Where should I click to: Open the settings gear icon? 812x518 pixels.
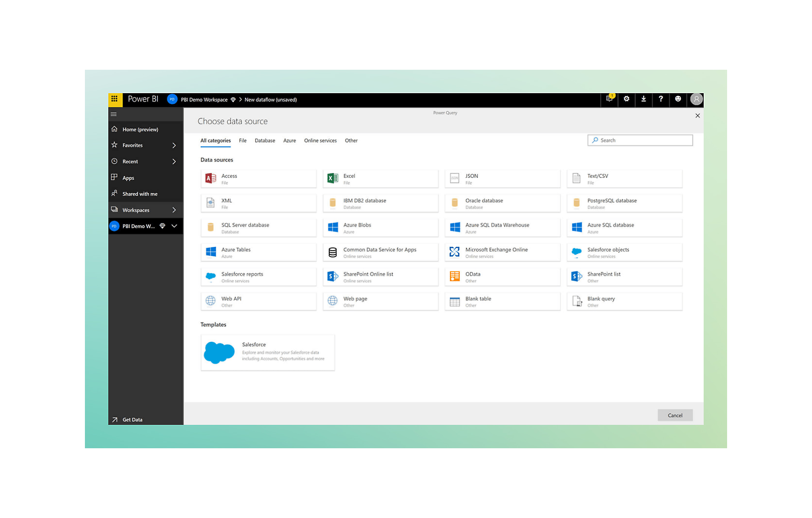pos(627,99)
